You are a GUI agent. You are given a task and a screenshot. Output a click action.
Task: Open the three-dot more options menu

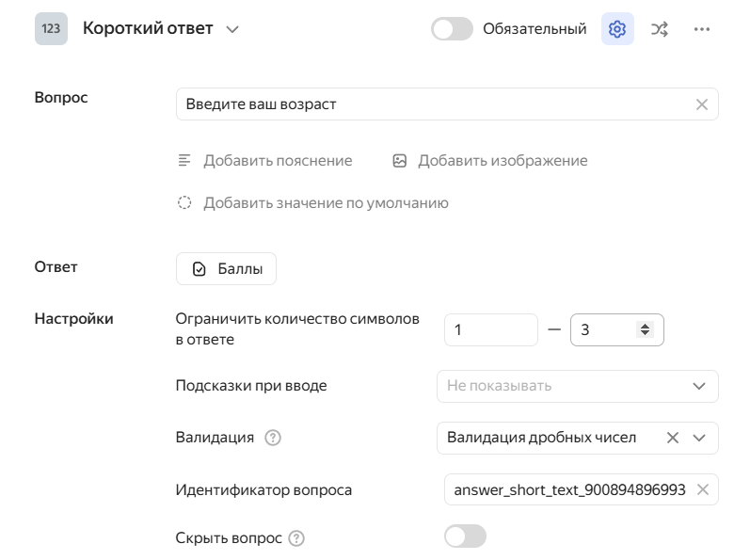coord(701,29)
